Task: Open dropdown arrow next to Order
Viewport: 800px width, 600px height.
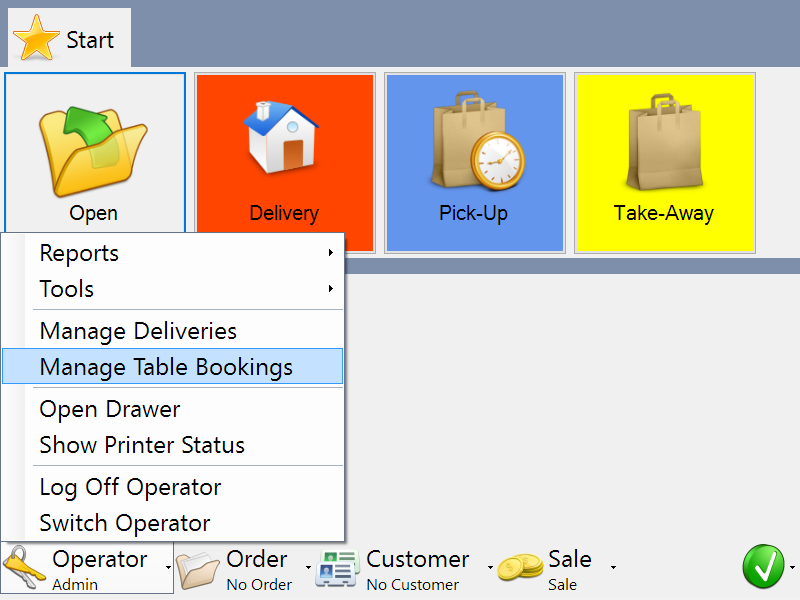Action: click(307, 568)
